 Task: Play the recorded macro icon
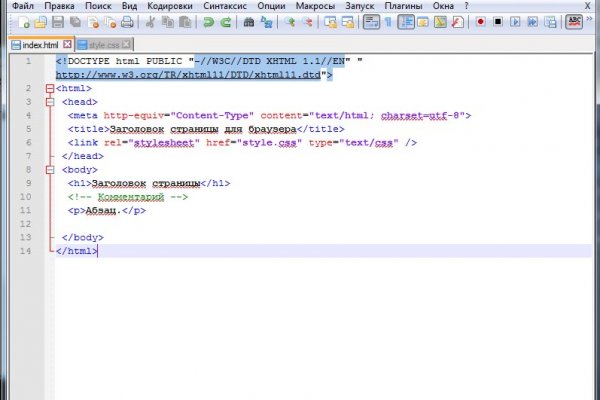tap(517, 21)
